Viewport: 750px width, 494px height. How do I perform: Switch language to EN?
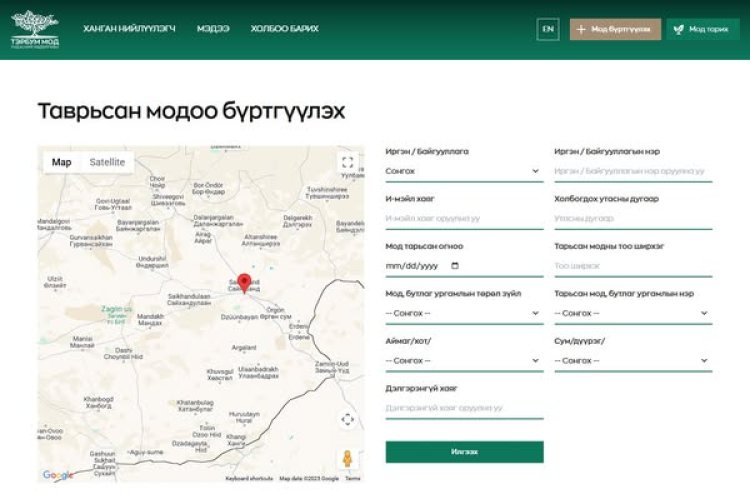pyautogui.click(x=548, y=29)
